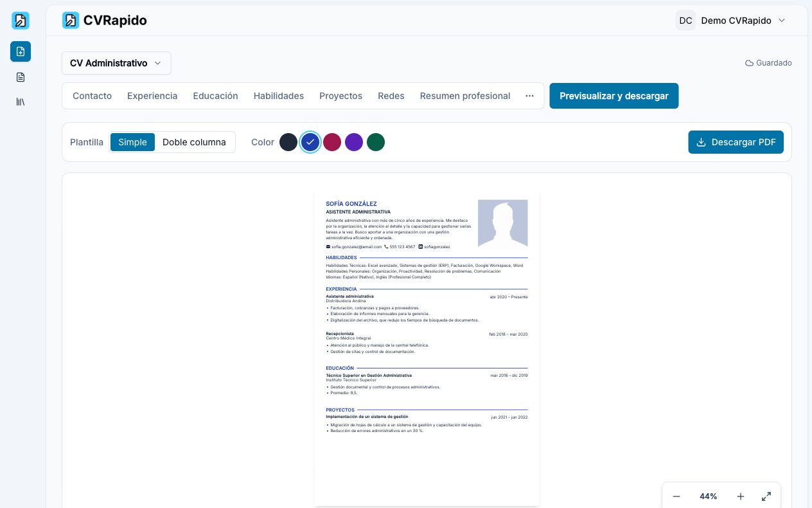812x508 pixels.
Task: Expand the Demo CVRapido account menu
Action: (x=730, y=21)
